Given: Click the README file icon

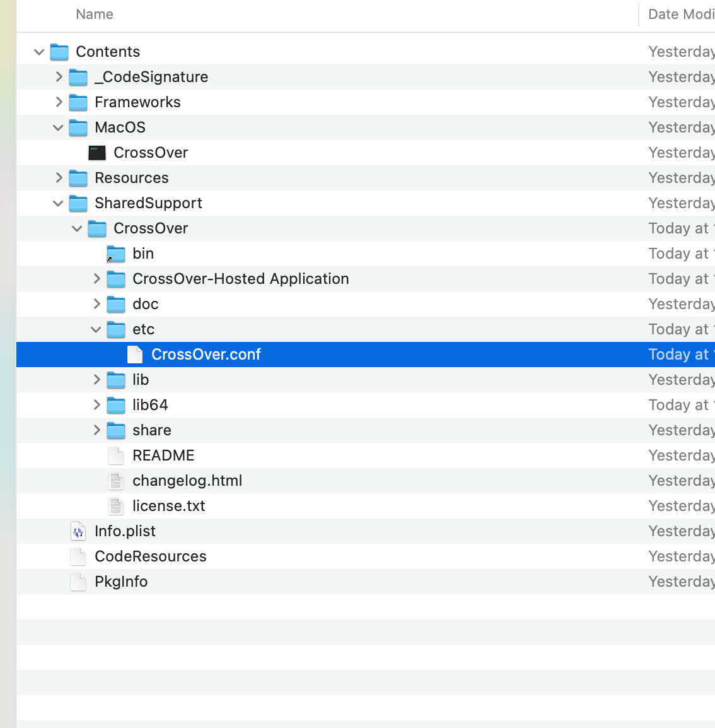Looking at the screenshot, I should 116,455.
